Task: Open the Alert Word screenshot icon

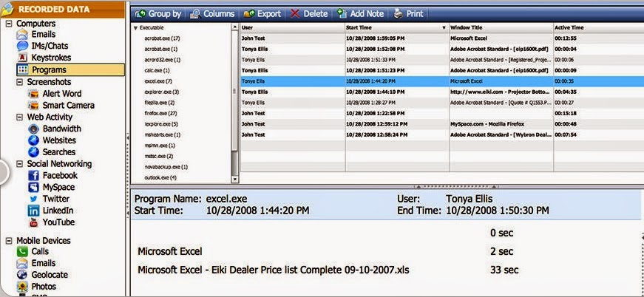Action: pos(34,94)
